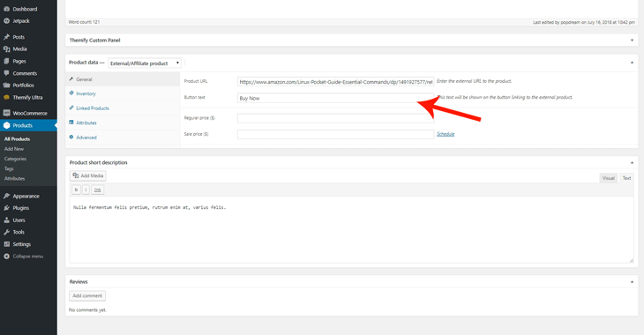This screenshot has width=644, height=335.
Task: Click the Collapse menu label
Action: point(28,257)
